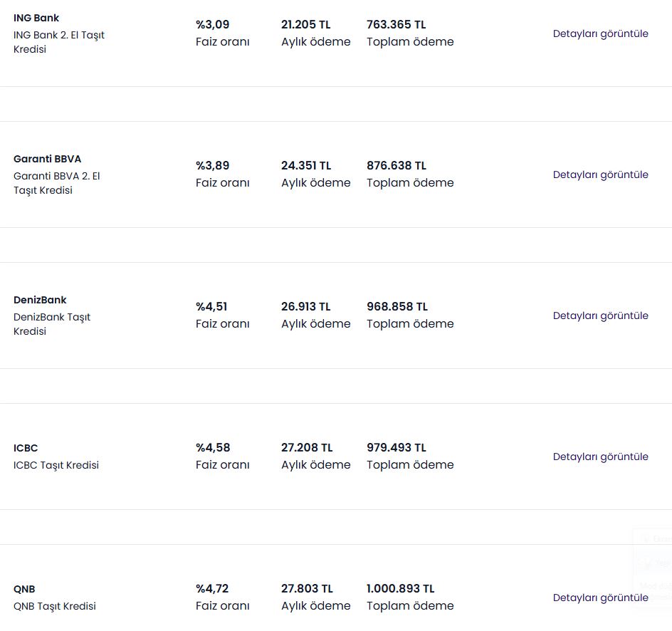Click the QNB bank name

click(x=24, y=590)
